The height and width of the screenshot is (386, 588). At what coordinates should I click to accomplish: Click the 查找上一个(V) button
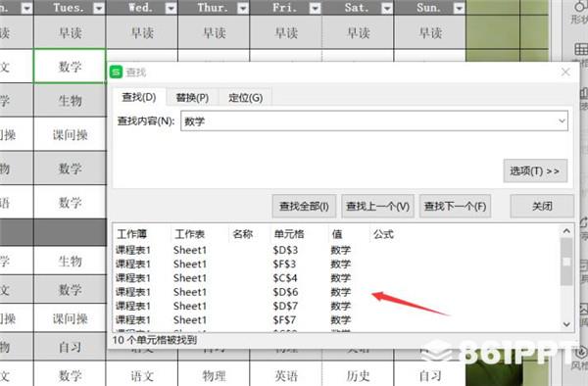click(377, 206)
